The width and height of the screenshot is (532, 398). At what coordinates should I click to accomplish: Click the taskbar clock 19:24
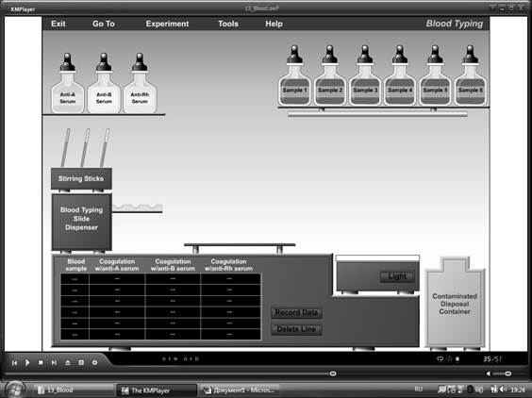pos(518,390)
